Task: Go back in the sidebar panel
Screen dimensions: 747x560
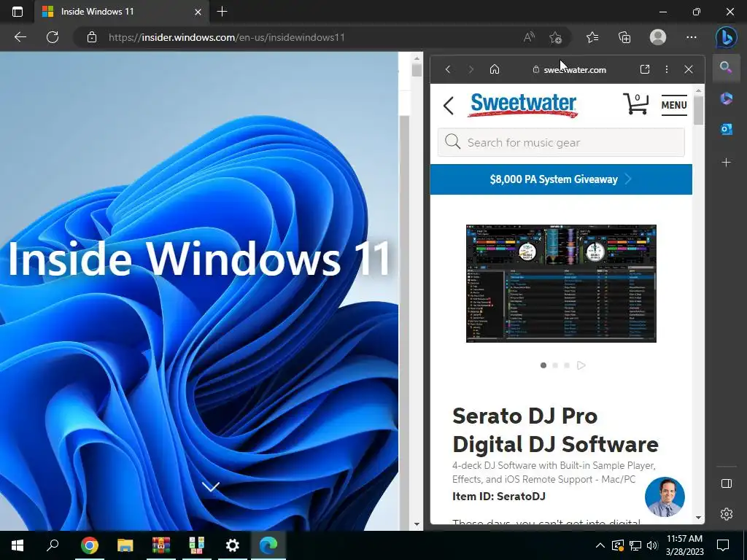Action: [448, 69]
